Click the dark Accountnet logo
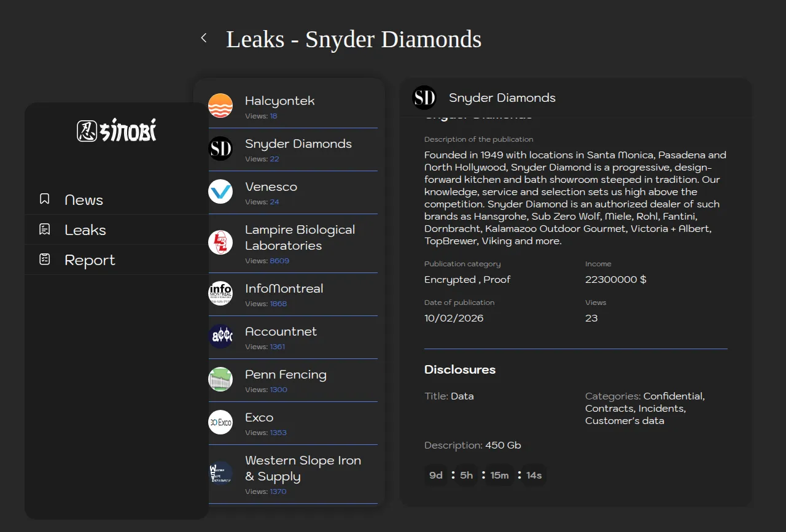The width and height of the screenshot is (786, 532). point(220,336)
